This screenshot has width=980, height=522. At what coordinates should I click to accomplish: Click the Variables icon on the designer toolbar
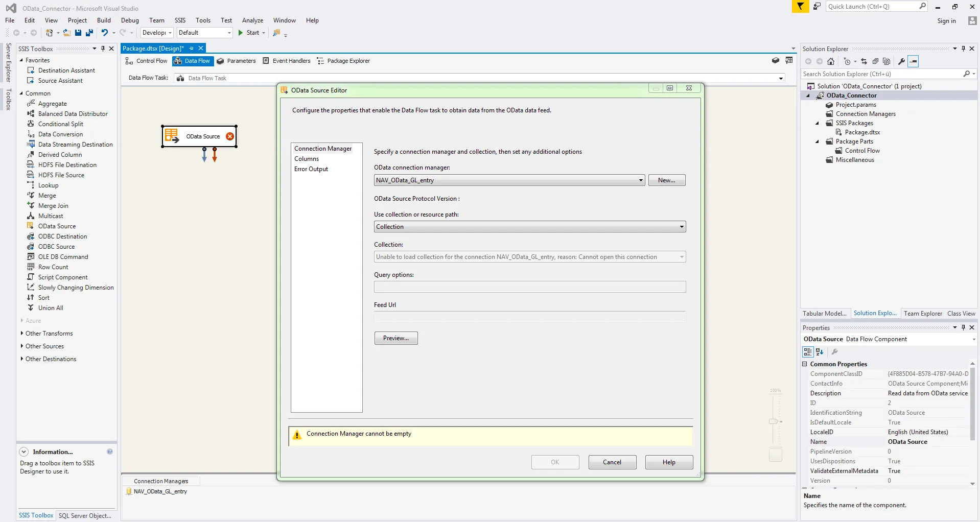789,60
